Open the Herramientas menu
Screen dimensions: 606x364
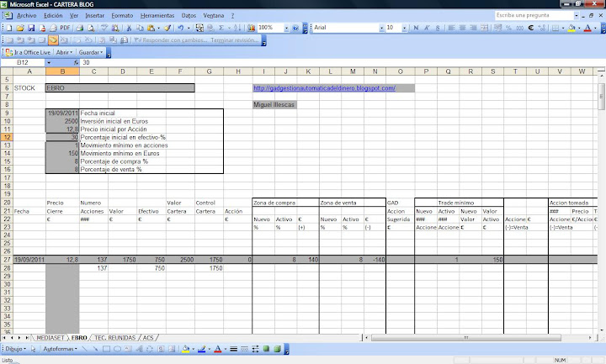[157, 16]
